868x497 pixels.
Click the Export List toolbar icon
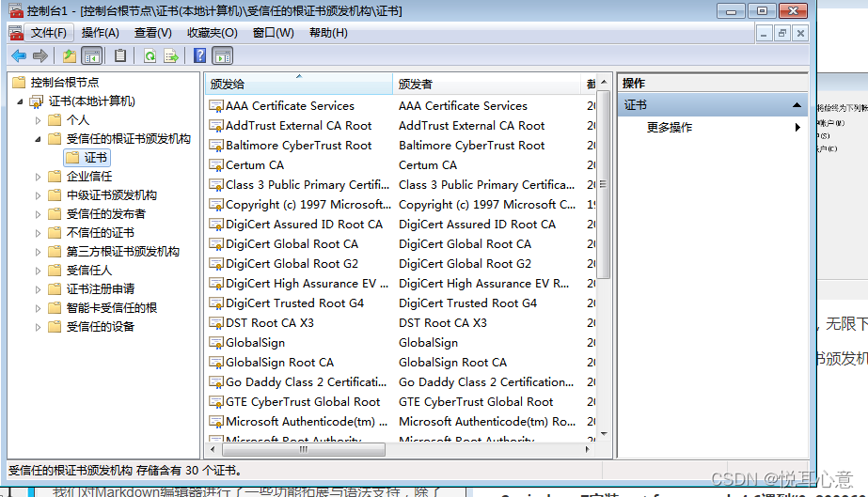pyautogui.click(x=171, y=55)
